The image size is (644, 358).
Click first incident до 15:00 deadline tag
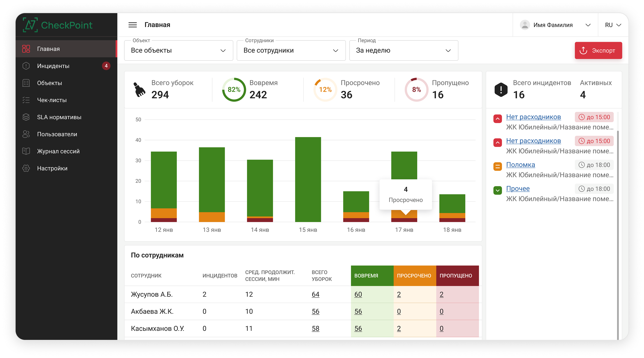(594, 117)
